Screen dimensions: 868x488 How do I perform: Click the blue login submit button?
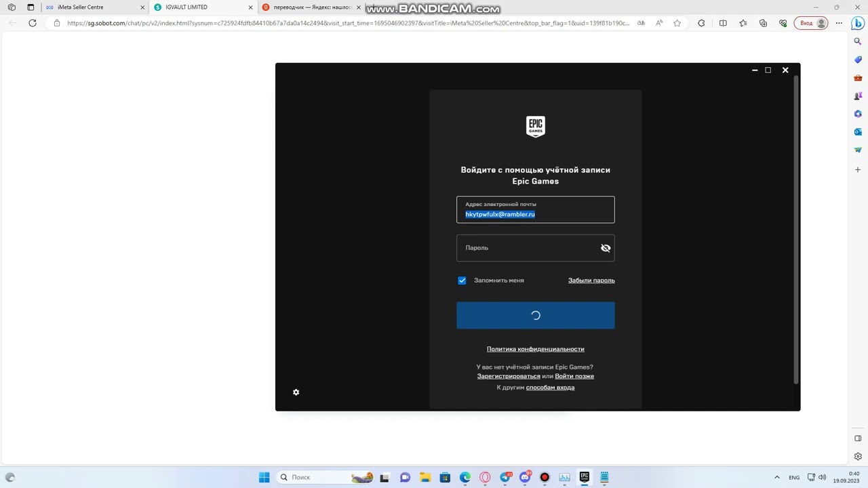(x=536, y=316)
